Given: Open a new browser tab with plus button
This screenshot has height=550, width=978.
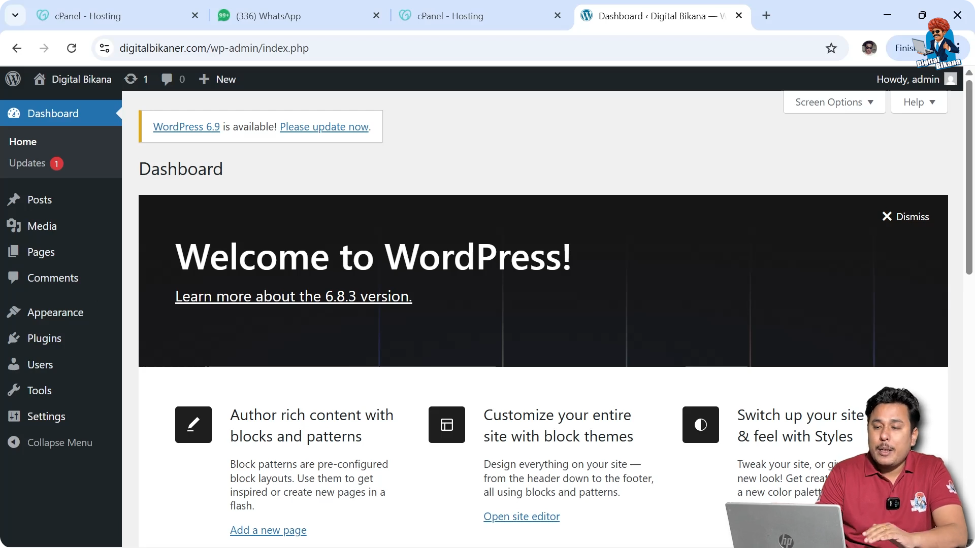Looking at the screenshot, I should click(766, 16).
